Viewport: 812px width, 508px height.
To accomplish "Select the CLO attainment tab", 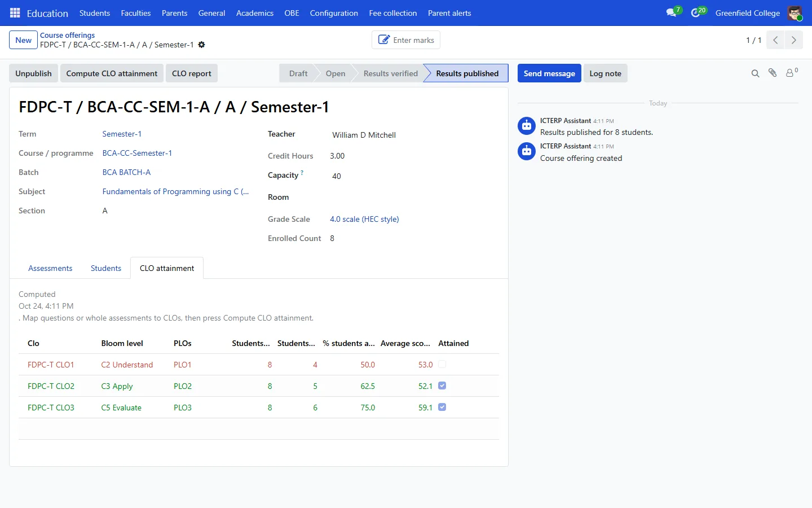I will (167, 268).
